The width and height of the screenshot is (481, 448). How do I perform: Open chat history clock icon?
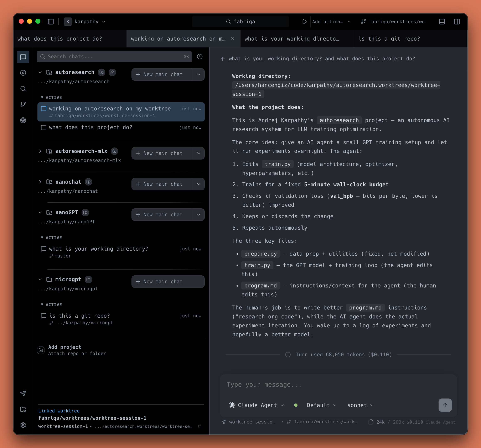pos(200,57)
